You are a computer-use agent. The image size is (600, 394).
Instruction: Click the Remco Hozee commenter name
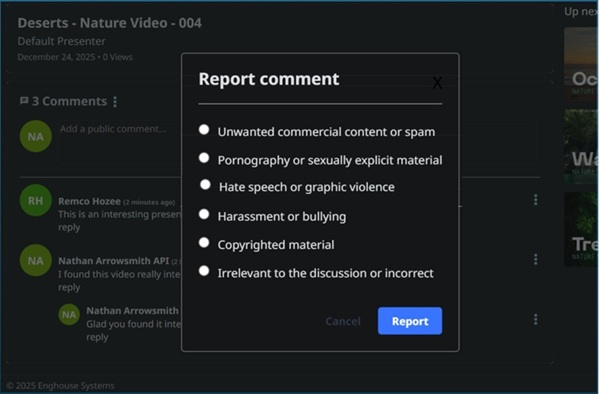89,201
